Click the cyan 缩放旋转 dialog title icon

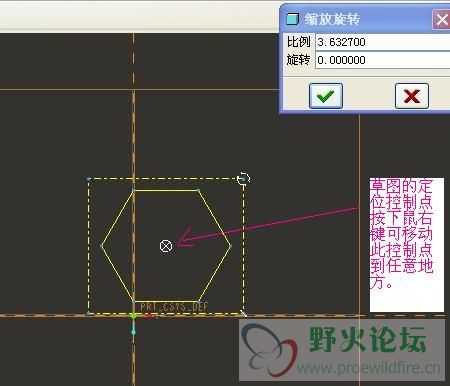tap(292, 19)
